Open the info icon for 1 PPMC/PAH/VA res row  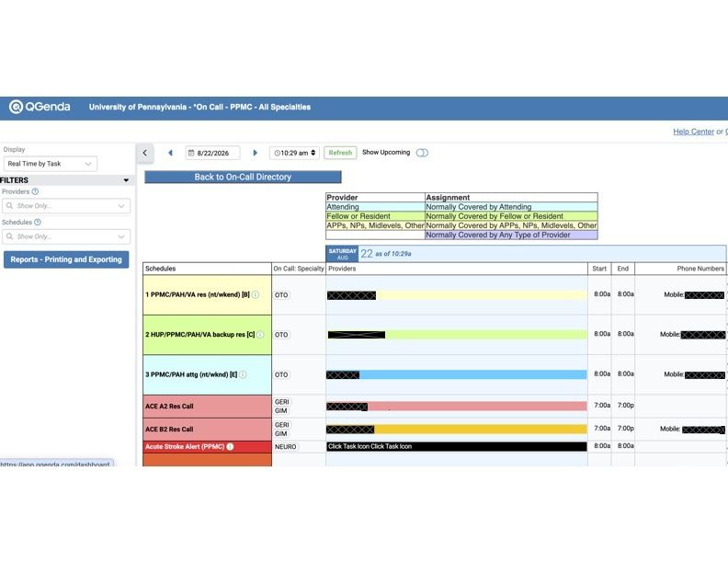click(256, 294)
